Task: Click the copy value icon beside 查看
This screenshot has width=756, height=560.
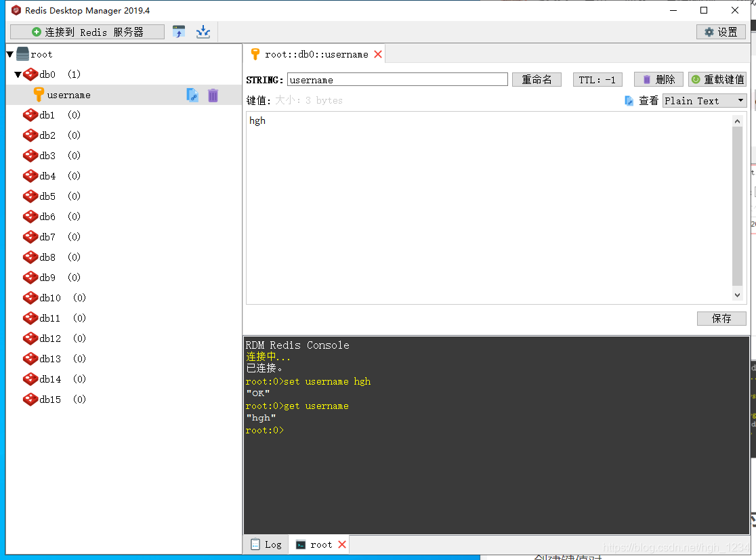Action: 629,101
